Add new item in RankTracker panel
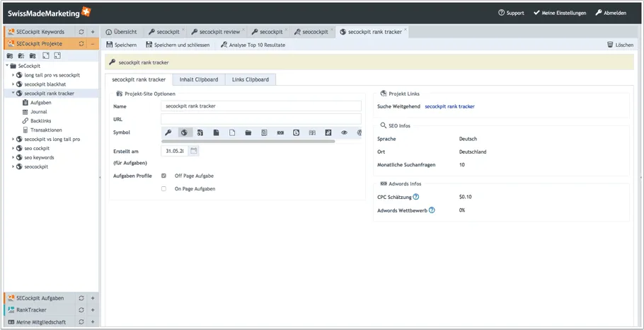644x330 pixels. [x=92, y=310]
